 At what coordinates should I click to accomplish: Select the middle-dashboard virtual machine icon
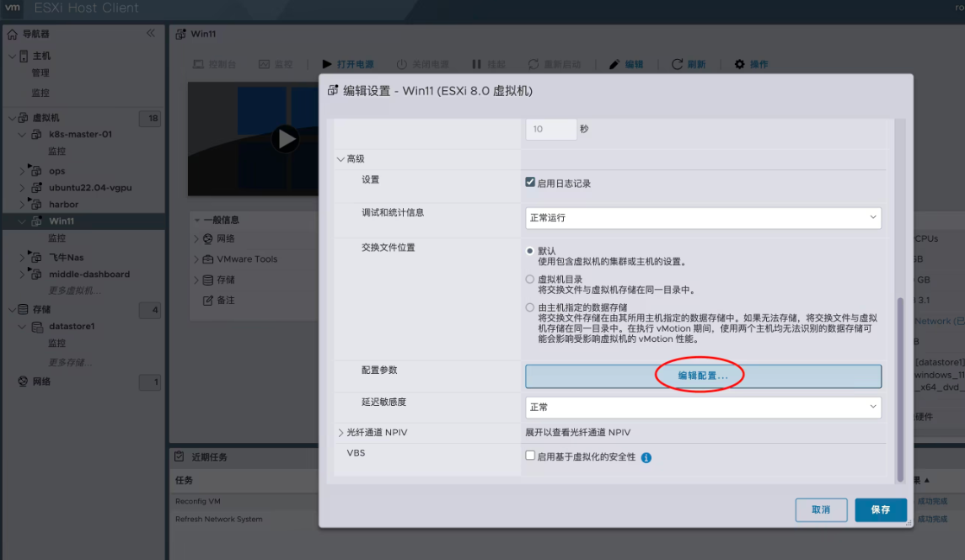pyautogui.click(x=36, y=275)
